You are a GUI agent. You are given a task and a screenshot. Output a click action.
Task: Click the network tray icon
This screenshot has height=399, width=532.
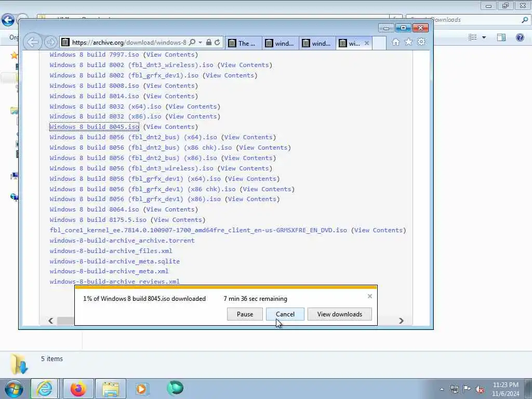point(454,390)
